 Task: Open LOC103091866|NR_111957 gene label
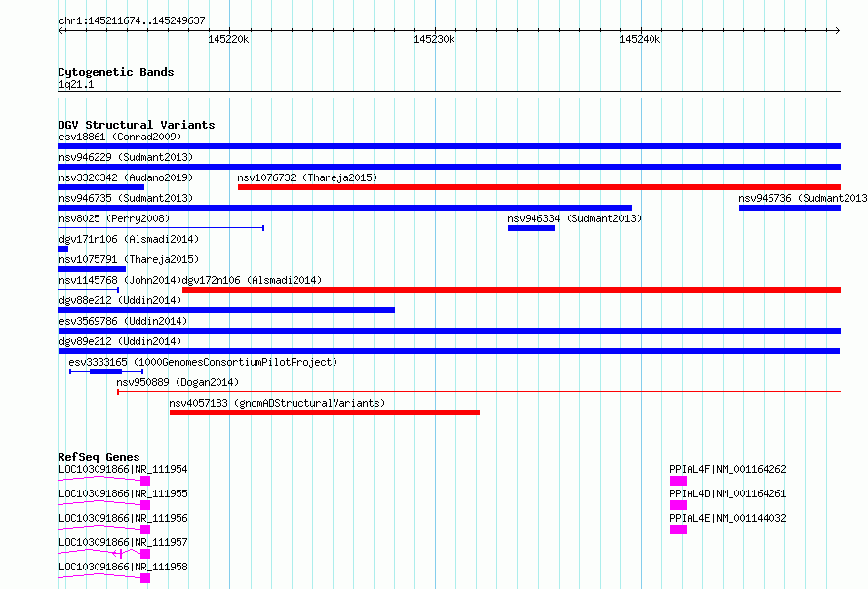click(x=123, y=542)
